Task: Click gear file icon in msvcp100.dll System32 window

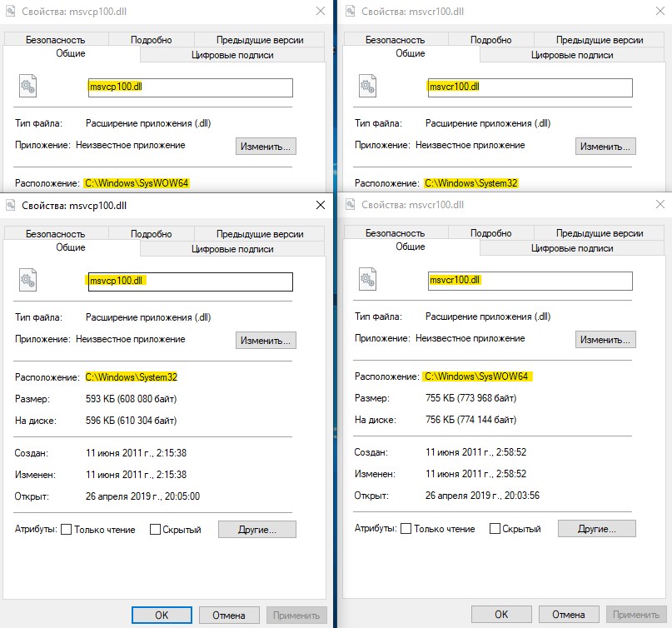Action: click(x=27, y=280)
